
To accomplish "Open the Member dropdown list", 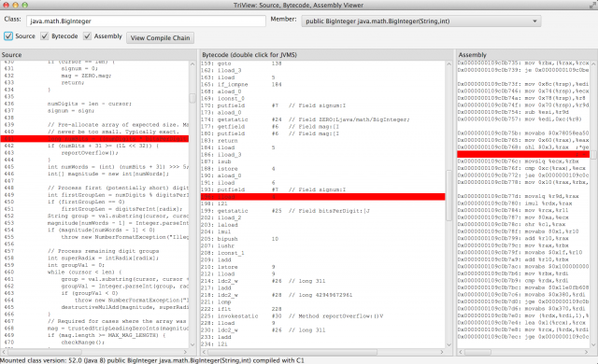I will pos(421,21).
